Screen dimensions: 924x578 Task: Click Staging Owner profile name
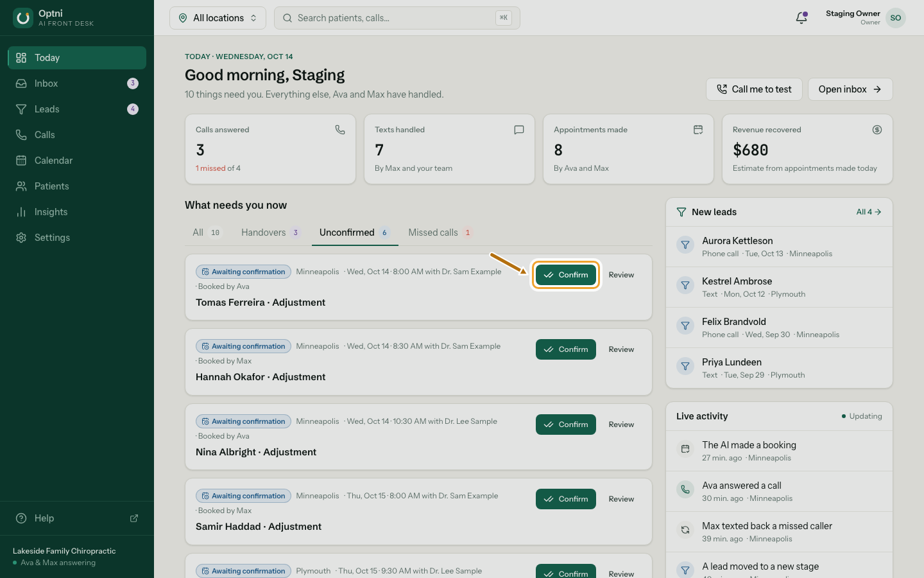(853, 13)
